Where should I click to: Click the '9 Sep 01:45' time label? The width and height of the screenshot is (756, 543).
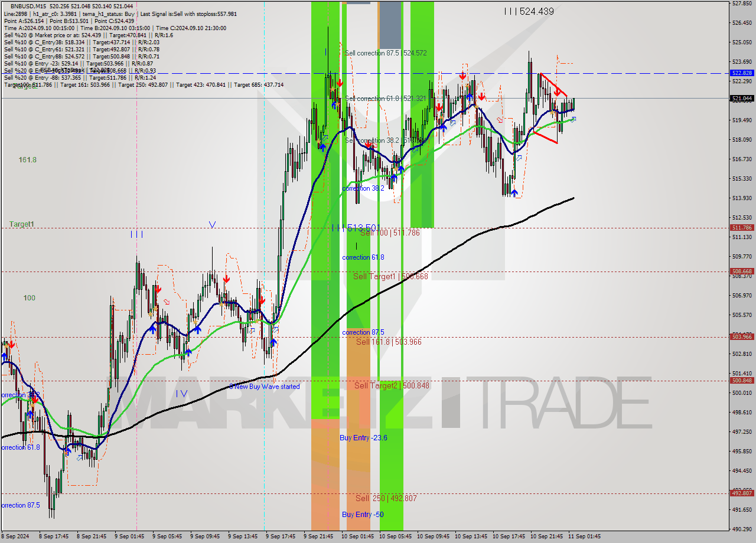click(129, 537)
